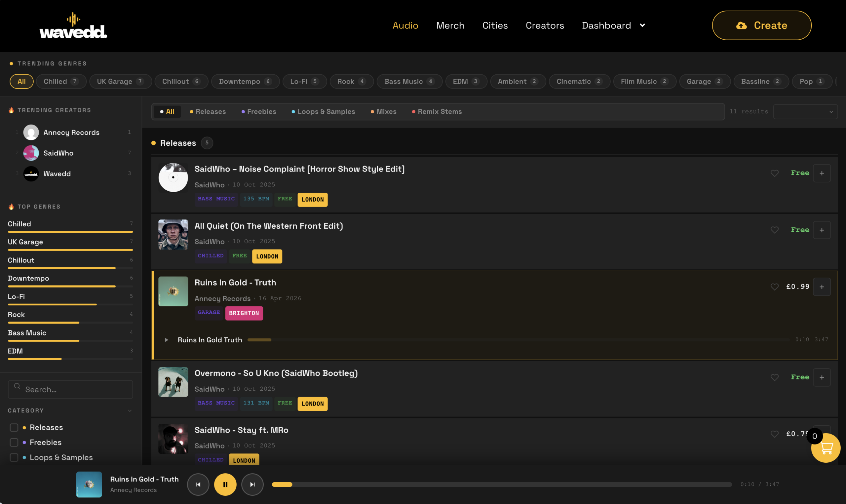Switch to Remix Stems tab
The image size is (846, 504).
(437, 112)
